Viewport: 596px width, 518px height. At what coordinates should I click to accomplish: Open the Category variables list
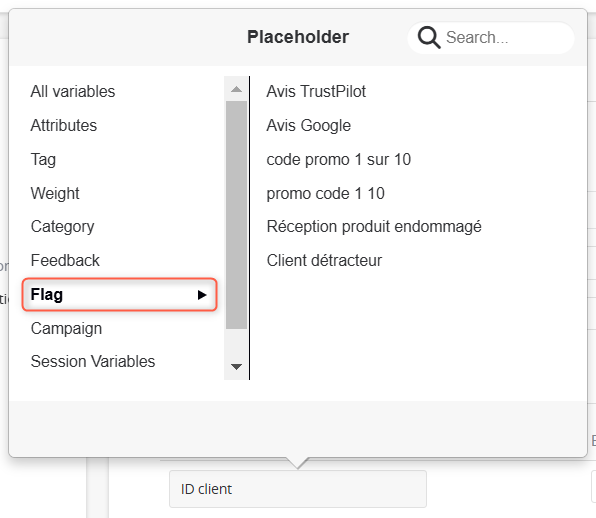pyautogui.click(x=63, y=227)
